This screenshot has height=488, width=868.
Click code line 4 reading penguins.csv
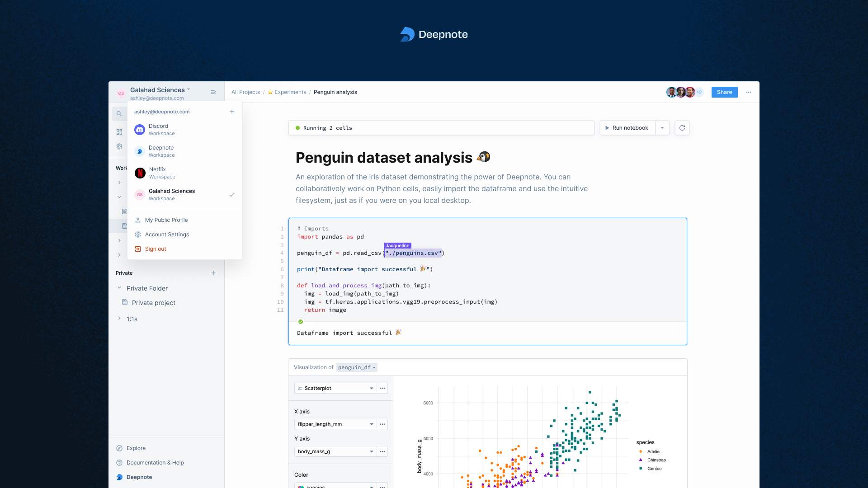[371, 253]
